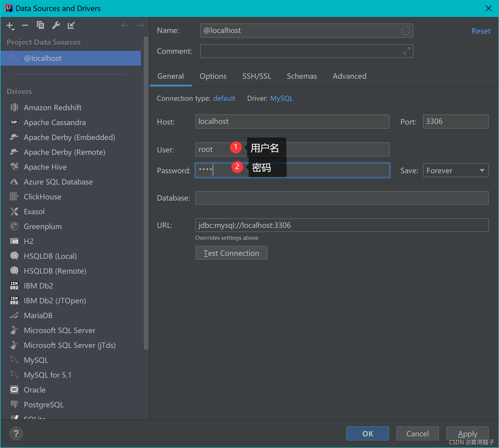Add a new data source with plus icon
This screenshot has height=448, width=499.
tap(10, 26)
